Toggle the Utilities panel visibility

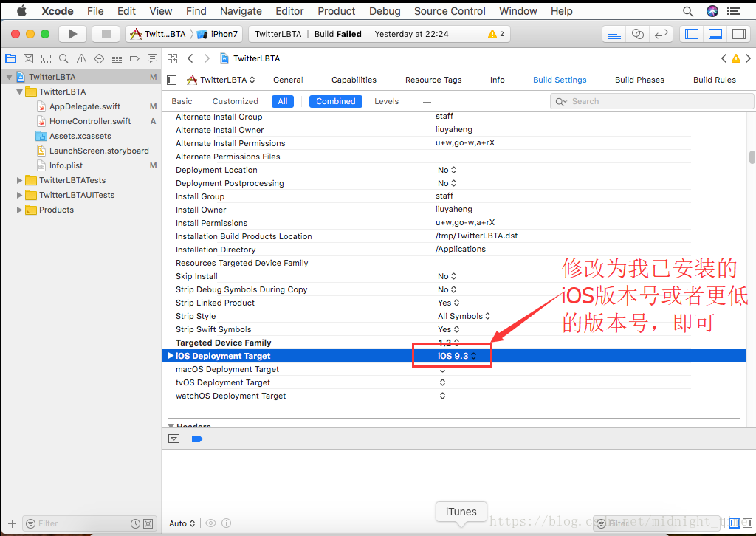point(738,34)
